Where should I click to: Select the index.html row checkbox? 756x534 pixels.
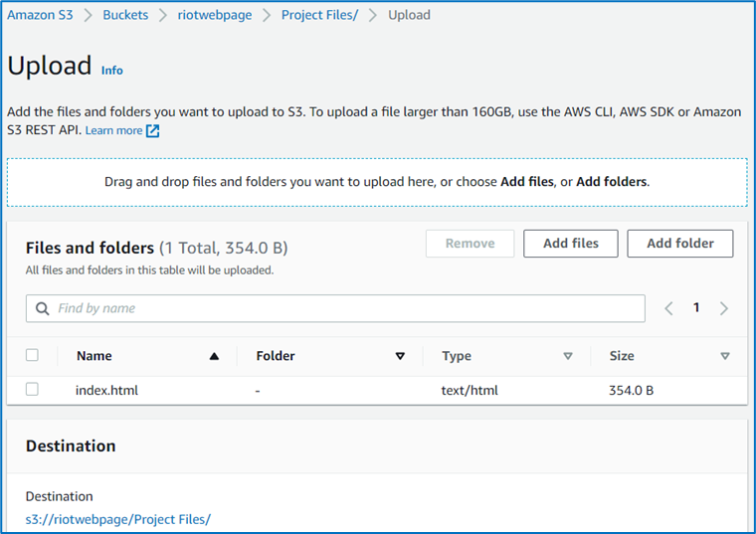32,389
